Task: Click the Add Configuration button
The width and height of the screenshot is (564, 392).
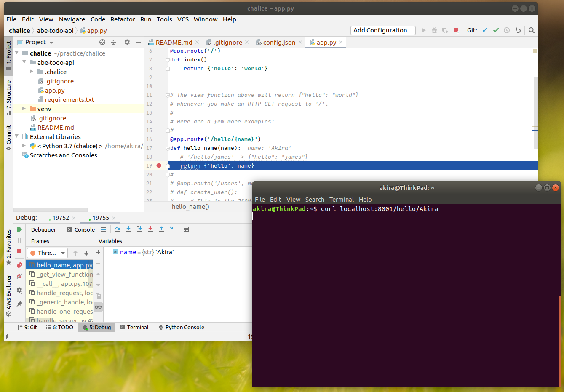Action: click(x=382, y=30)
